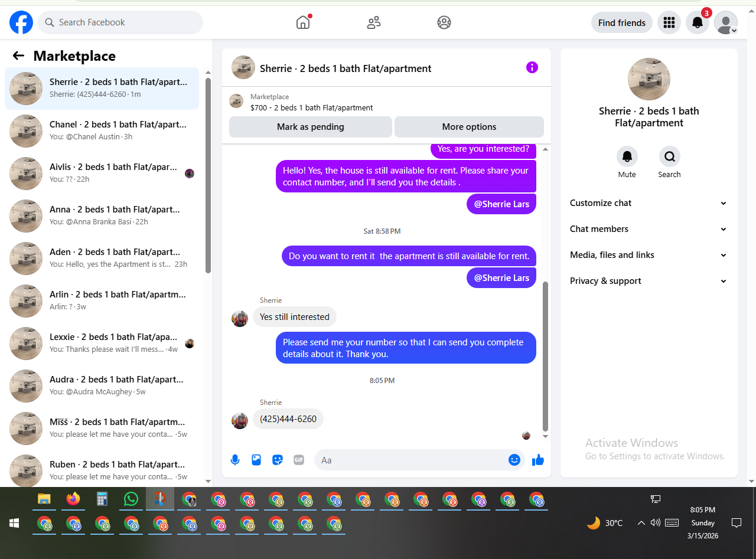This screenshot has width=756, height=559.
Task: Open the Friends icon in top navigation
Action: [x=374, y=22]
